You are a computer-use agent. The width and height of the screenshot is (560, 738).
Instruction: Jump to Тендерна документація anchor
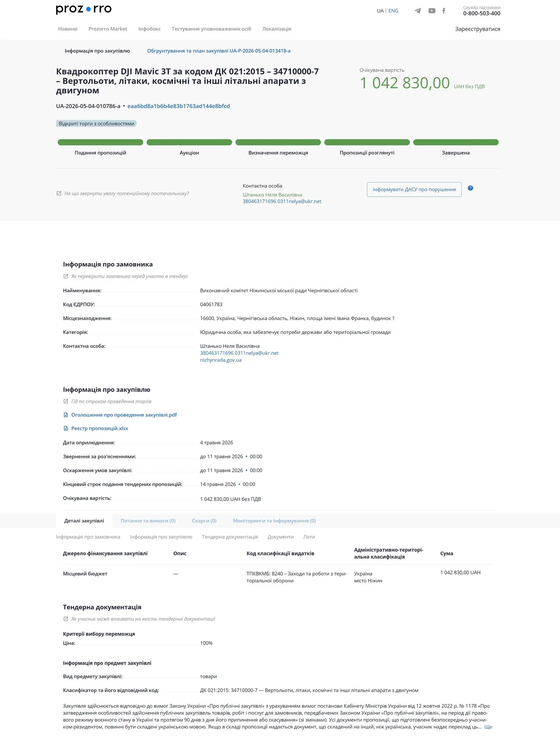(x=230, y=537)
